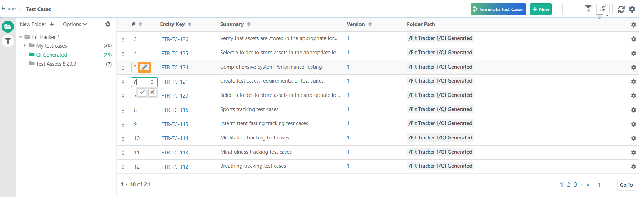This screenshot has width=644, height=197.
Task: Expand the My test cases folder
Action: tap(25, 45)
